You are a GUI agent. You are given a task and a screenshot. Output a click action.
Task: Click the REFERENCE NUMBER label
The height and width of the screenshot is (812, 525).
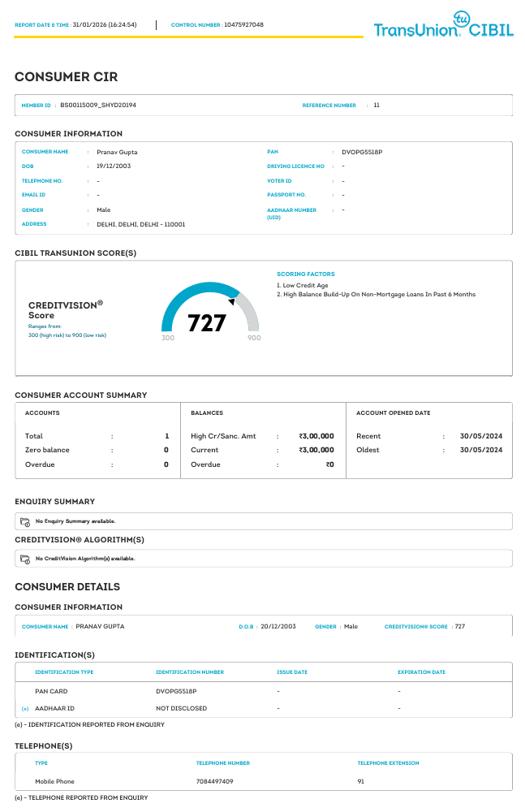[329, 106]
